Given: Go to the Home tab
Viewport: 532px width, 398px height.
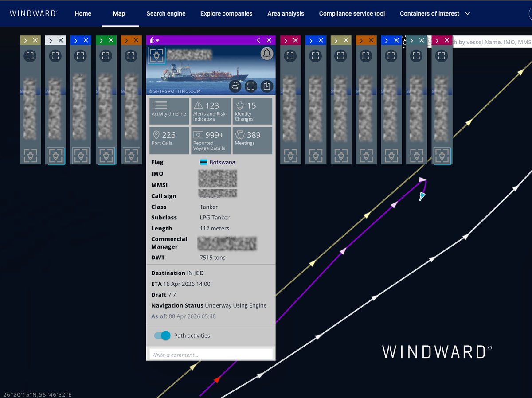Looking at the screenshot, I should [x=83, y=13].
